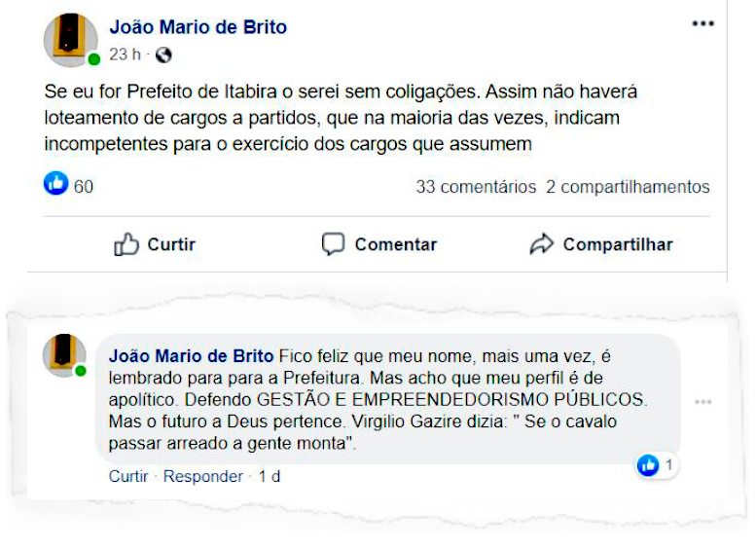The height and width of the screenshot is (549, 756).
Task: Open commenter name João Mario de Brito
Action: [x=192, y=355]
